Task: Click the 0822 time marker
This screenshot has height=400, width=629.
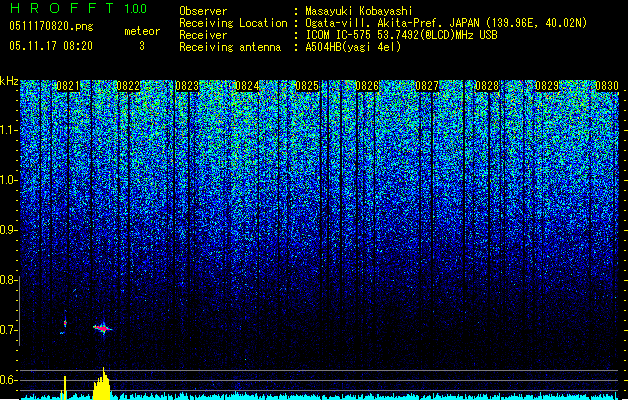Action: pyautogui.click(x=128, y=86)
